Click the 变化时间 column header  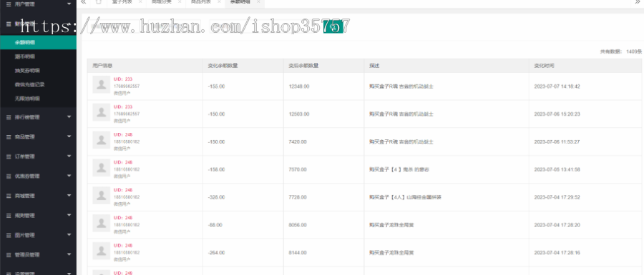click(545, 66)
